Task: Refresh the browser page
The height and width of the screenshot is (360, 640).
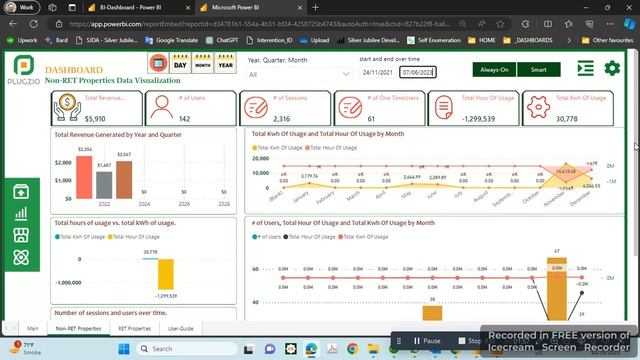Action: 33,24
